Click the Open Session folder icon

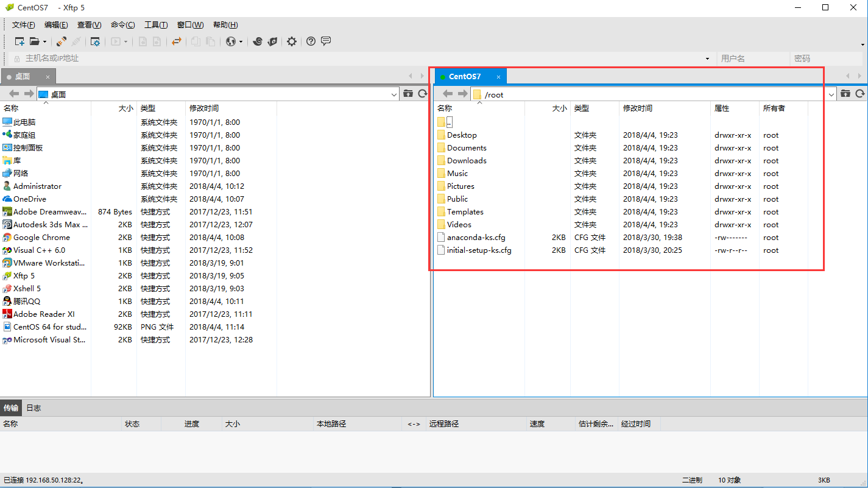pos(35,41)
